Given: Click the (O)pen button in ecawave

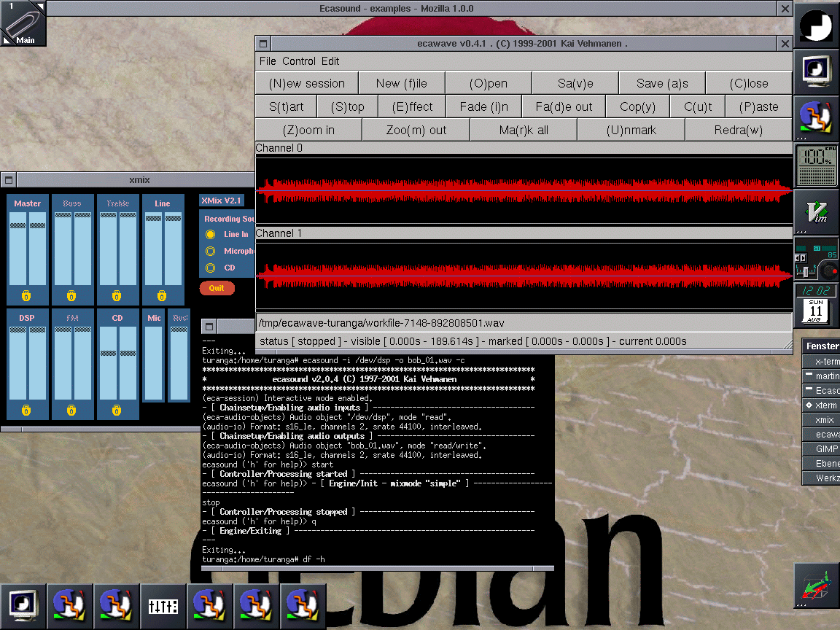Looking at the screenshot, I should (488, 84).
